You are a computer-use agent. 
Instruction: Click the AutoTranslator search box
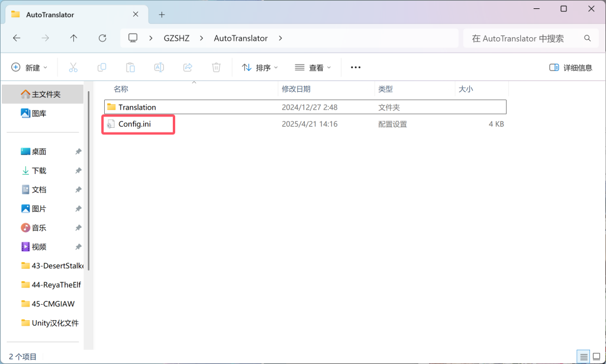pyautogui.click(x=524, y=38)
